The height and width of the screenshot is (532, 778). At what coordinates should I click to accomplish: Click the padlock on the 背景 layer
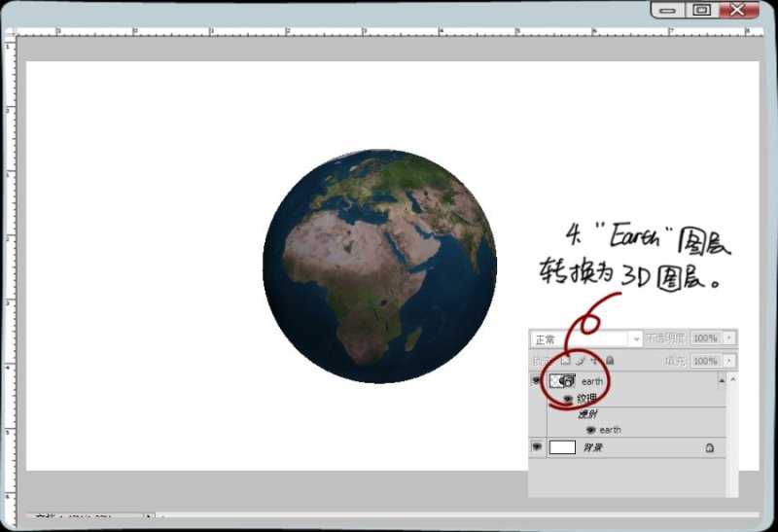[709, 447]
